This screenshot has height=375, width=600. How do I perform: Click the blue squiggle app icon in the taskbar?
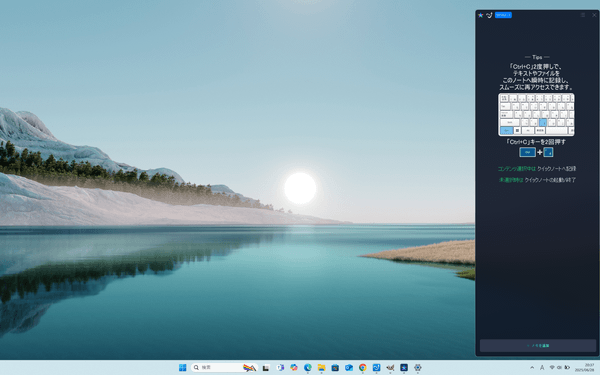pyautogui.click(x=377, y=368)
